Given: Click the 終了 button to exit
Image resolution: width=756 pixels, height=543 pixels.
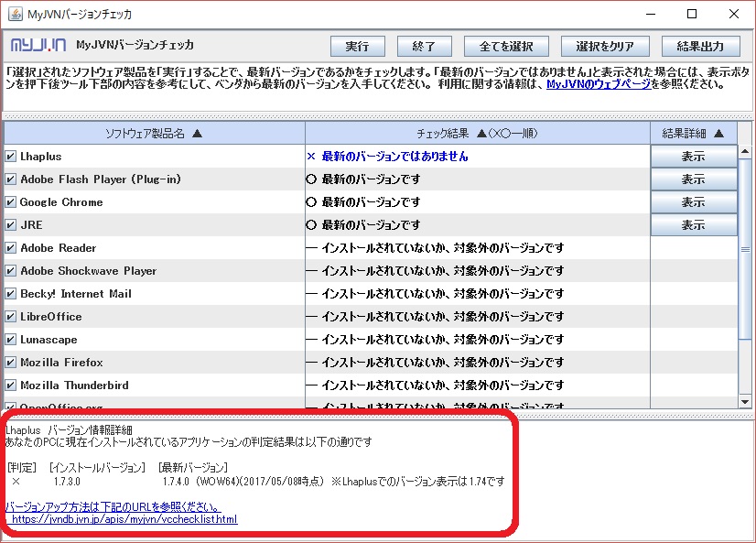Looking at the screenshot, I should point(425,47).
